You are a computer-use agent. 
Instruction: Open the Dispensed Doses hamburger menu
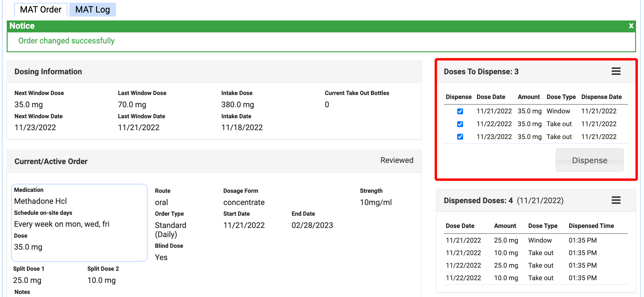(x=616, y=200)
